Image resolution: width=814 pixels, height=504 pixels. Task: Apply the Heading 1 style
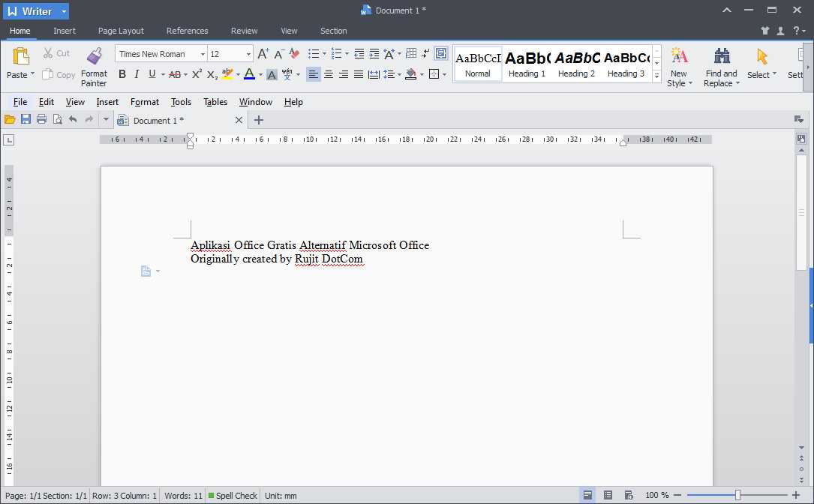527,64
